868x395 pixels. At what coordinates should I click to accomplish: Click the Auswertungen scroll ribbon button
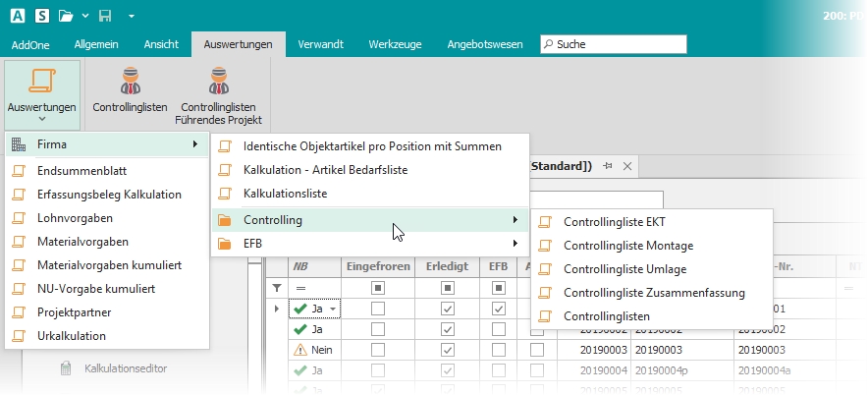pyautogui.click(x=42, y=95)
